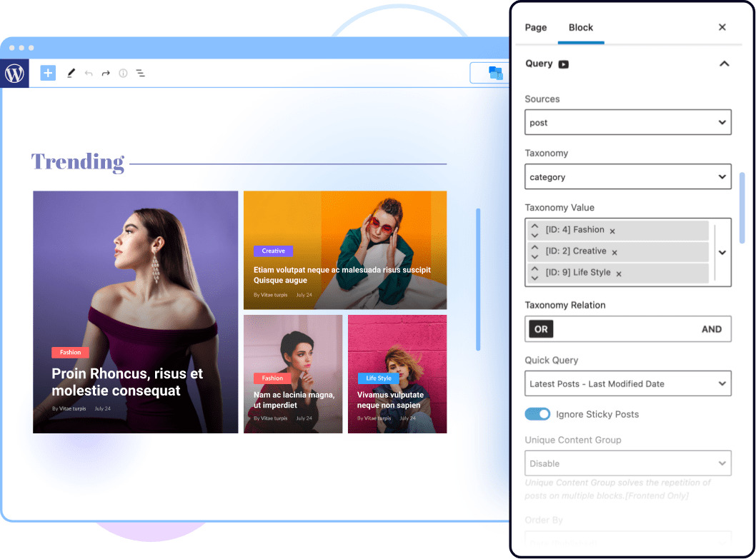Toggle Ignore Sticky Posts switch
This screenshot has width=756, height=559.
tap(537, 414)
